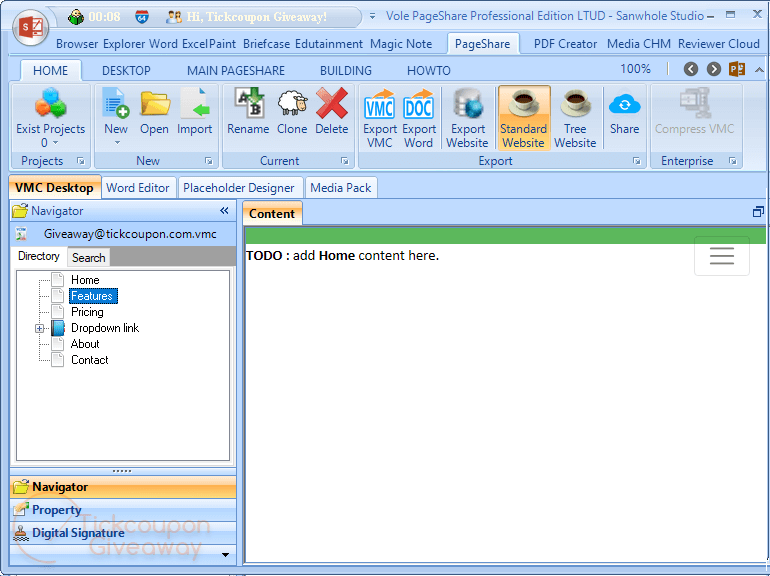Open the Edutainment module
Viewport: 770px width, 576px height.
pyautogui.click(x=329, y=44)
